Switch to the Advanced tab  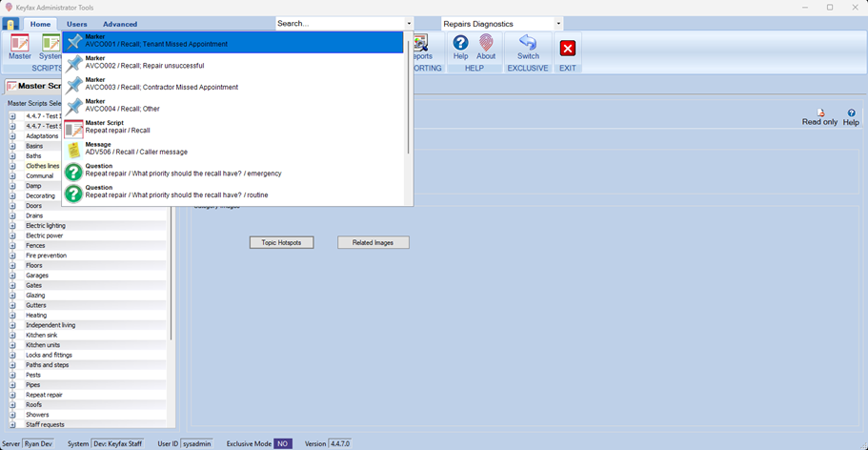(120, 24)
